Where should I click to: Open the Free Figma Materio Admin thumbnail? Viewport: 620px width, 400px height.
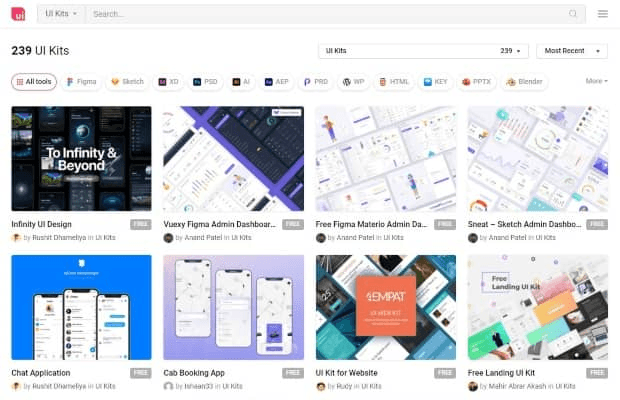[386, 158]
